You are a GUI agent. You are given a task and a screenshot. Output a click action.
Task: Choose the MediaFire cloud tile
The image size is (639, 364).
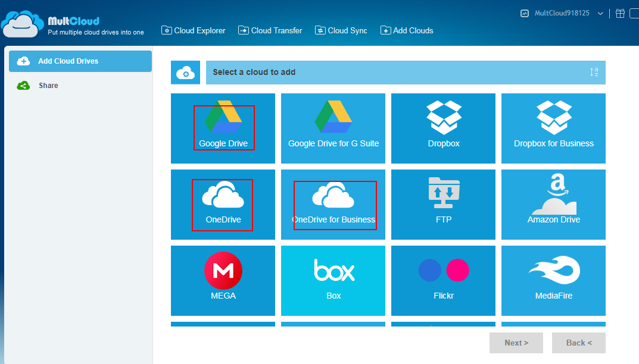[x=553, y=281]
